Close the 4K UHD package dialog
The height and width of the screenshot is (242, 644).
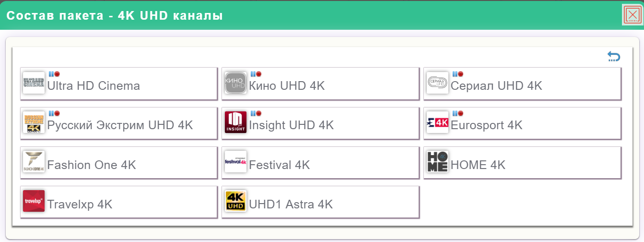pos(632,14)
